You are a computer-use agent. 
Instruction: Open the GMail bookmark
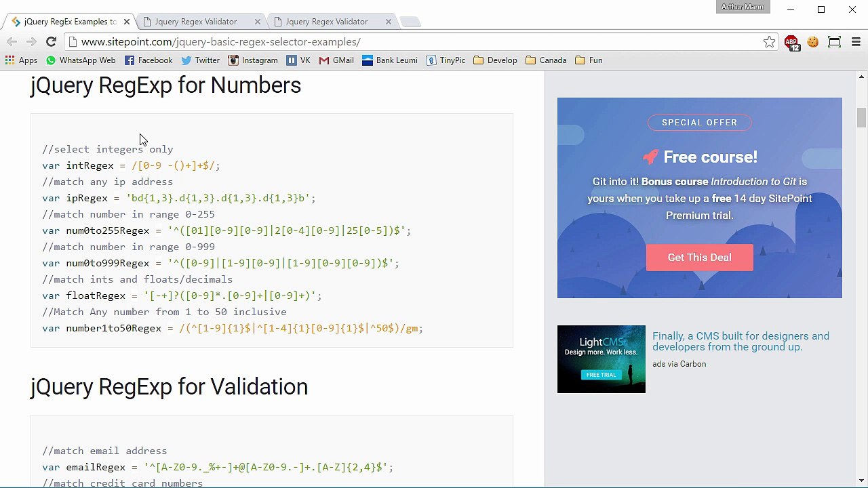pos(336,60)
